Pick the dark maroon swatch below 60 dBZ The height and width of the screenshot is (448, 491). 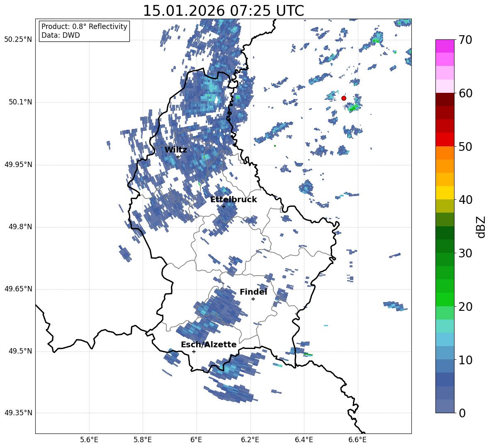445,99
